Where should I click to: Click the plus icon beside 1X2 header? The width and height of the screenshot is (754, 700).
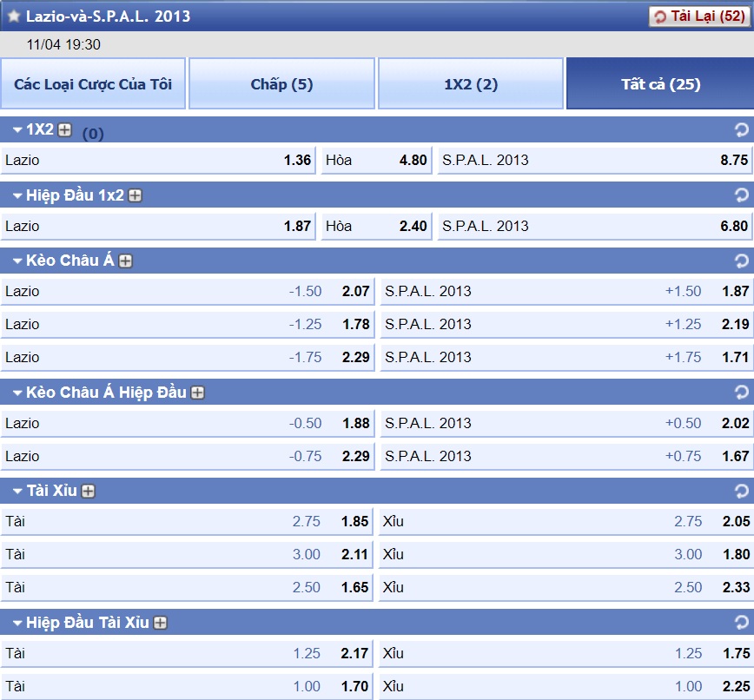click(64, 130)
